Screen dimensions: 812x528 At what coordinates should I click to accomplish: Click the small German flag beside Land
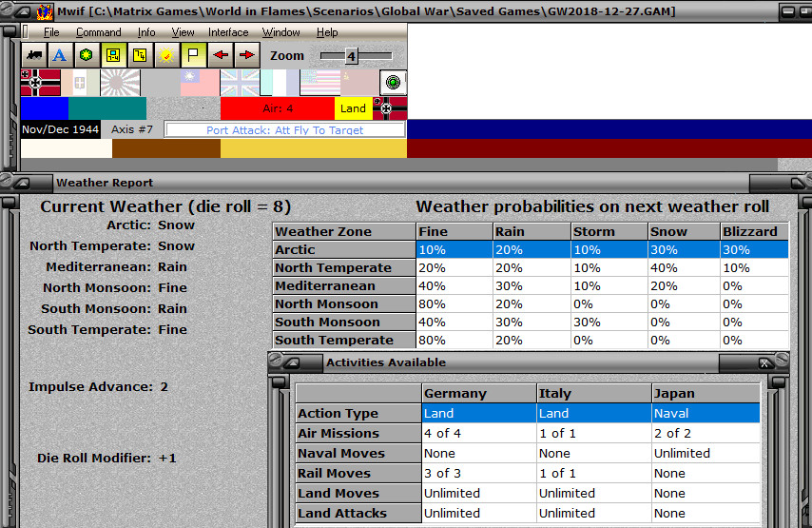click(390, 108)
